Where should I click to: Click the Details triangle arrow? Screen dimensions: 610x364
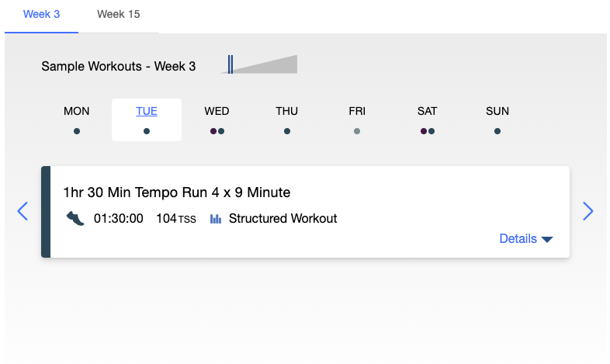pos(547,239)
